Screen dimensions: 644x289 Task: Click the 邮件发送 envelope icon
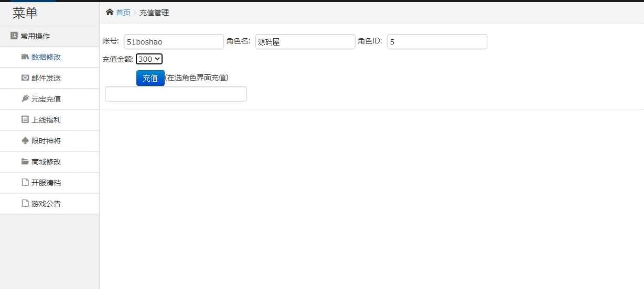click(x=25, y=77)
